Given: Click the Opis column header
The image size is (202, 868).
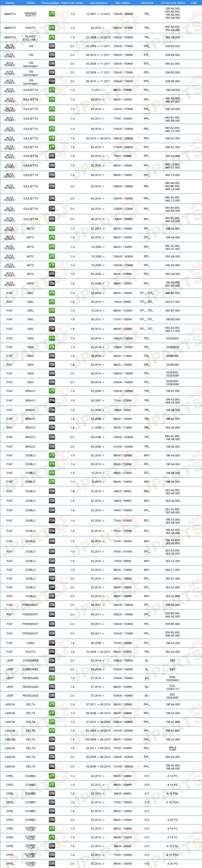Looking at the screenshot, I should pyautogui.click(x=193, y=3).
